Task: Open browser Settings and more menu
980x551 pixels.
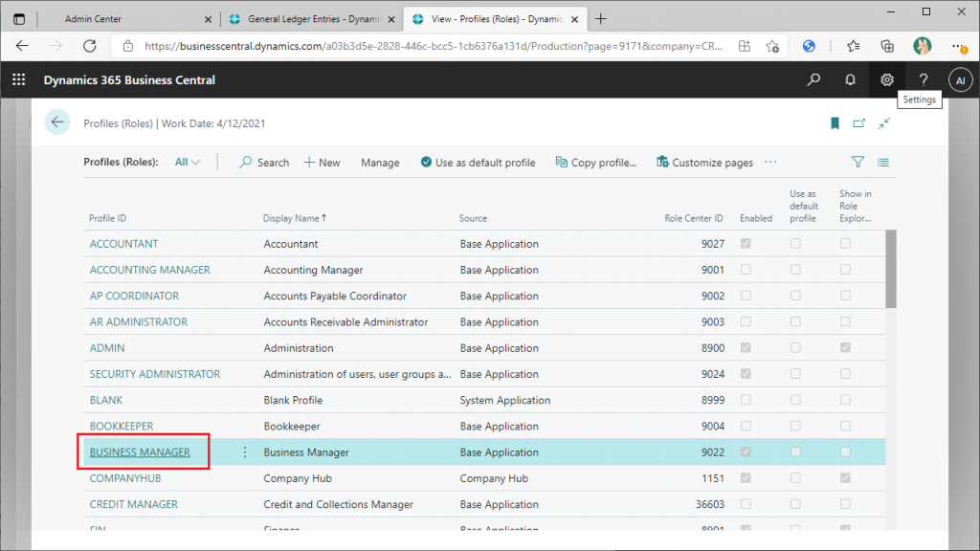Action: point(958,46)
